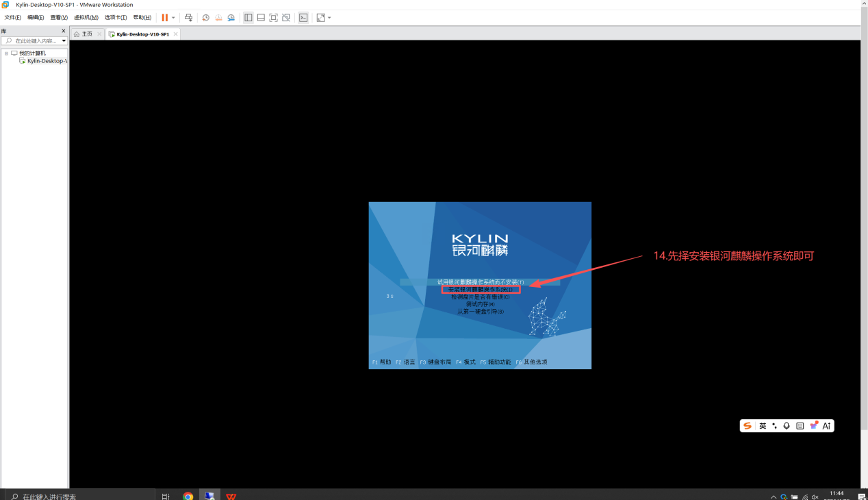This screenshot has width=868, height=500.
Task: Select Kylin-Desktop-V virtual machine in library tree
Action: 47,61
